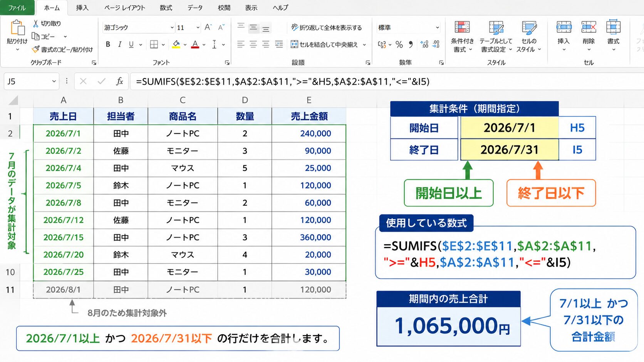
Task: Click the Format Painter brush icon
Action: point(35,49)
